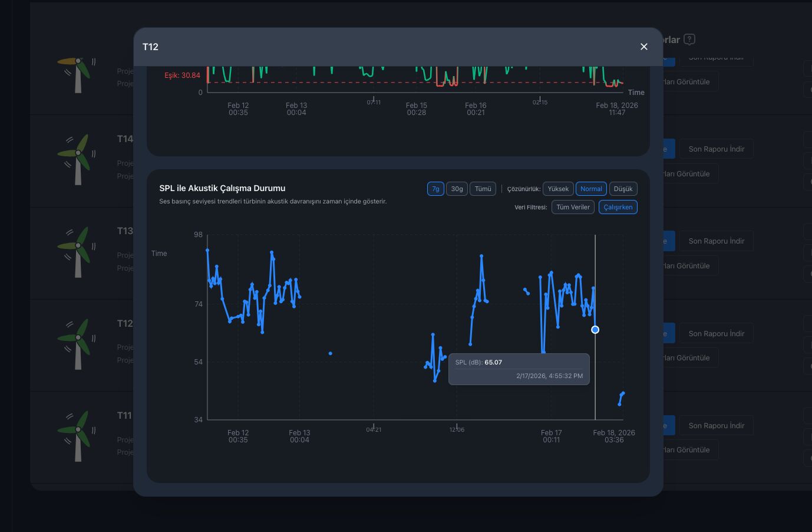Click the T11 wind turbine icon
812x532 pixels.
tap(77, 436)
